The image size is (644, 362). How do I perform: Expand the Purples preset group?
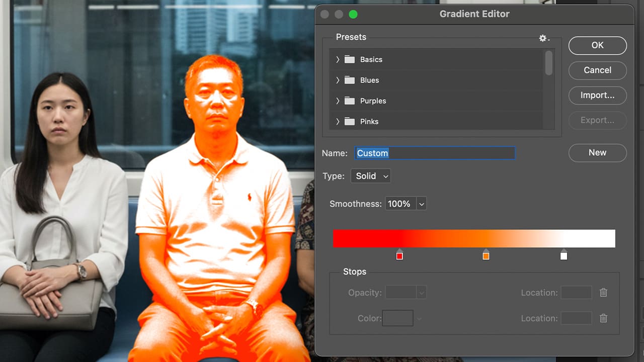point(338,101)
